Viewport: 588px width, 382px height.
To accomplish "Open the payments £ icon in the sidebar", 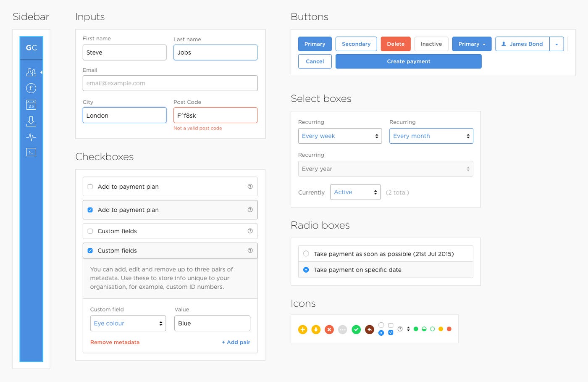I will pos(31,88).
